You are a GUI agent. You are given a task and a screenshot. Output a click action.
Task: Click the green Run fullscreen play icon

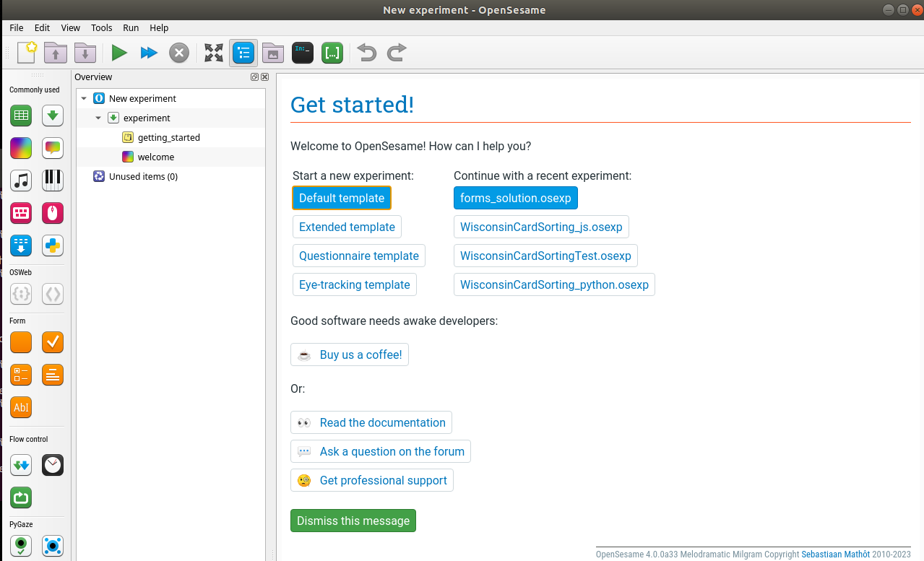(119, 53)
